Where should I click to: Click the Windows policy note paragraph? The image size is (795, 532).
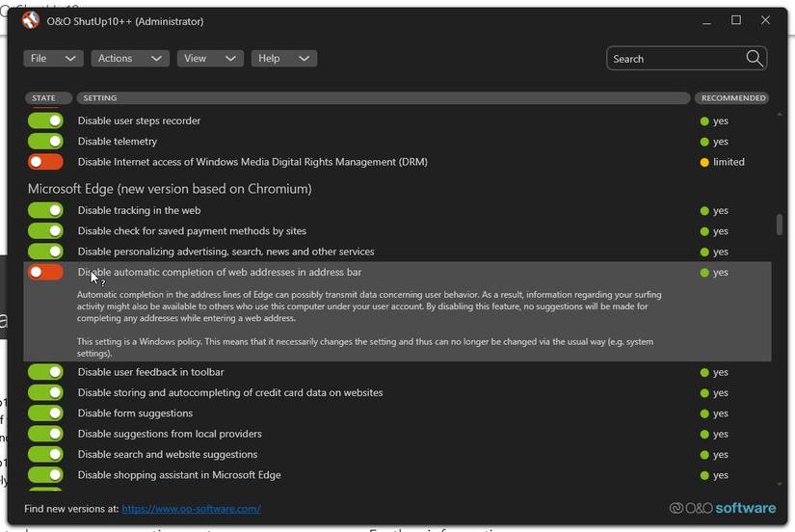click(x=365, y=347)
